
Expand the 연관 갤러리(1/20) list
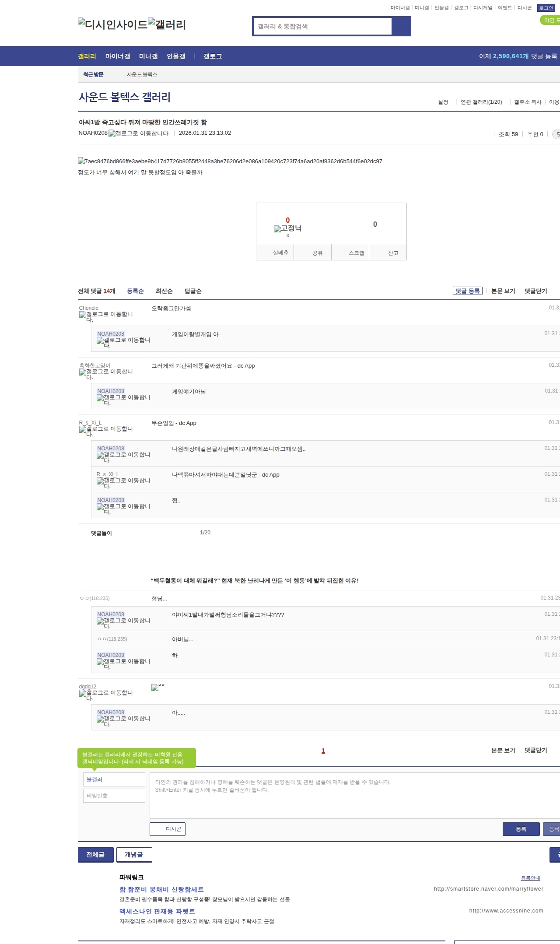pos(481,102)
